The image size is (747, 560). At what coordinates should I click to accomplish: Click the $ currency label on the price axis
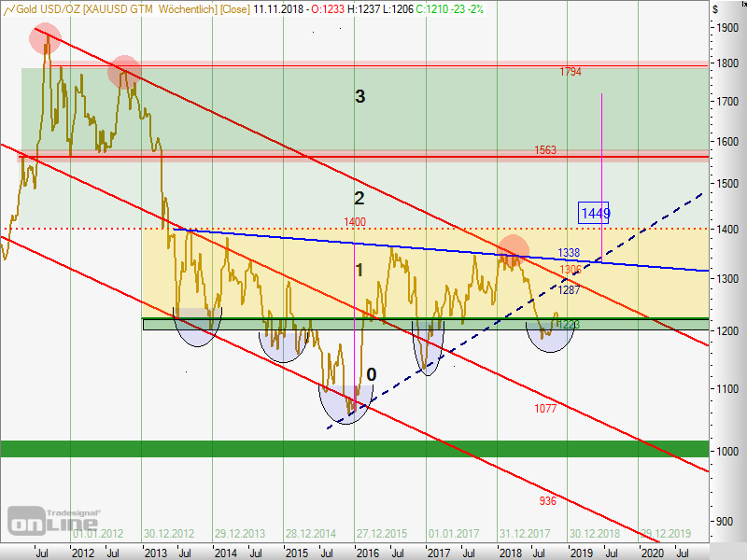coord(715,9)
